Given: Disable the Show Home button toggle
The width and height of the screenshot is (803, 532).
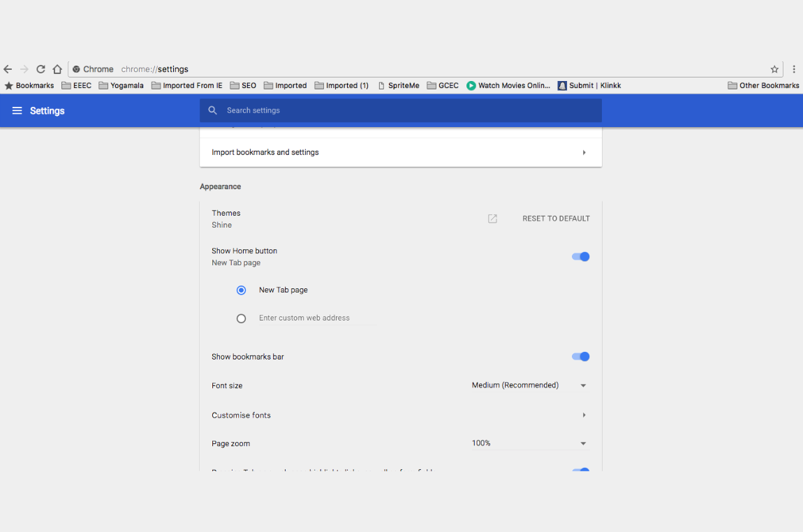Looking at the screenshot, I should 580,256.
